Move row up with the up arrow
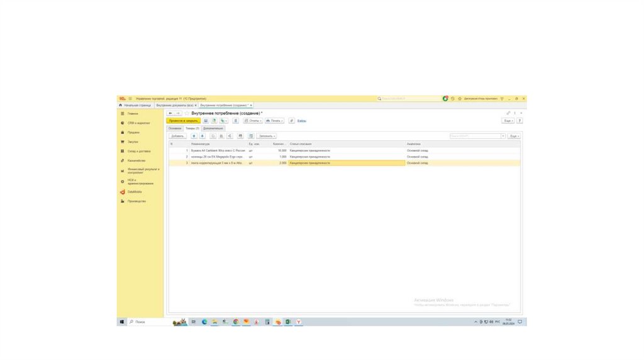This screenshot has width=644, height=361. (194, 136)
